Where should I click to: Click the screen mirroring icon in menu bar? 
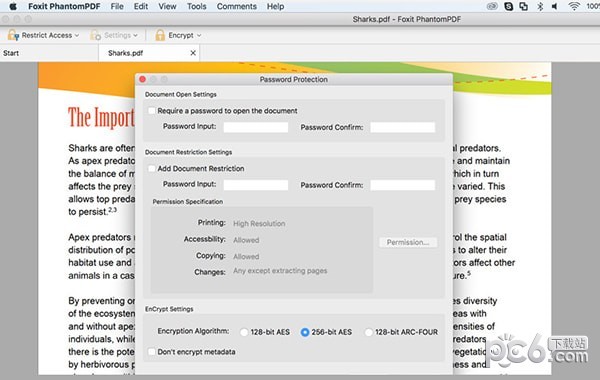(523, 7)
